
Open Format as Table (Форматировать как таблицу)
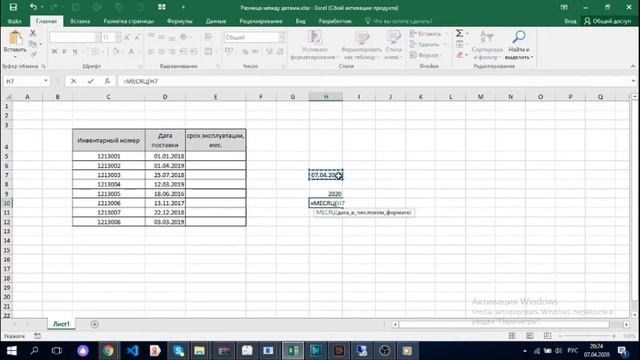pos(361,45)
